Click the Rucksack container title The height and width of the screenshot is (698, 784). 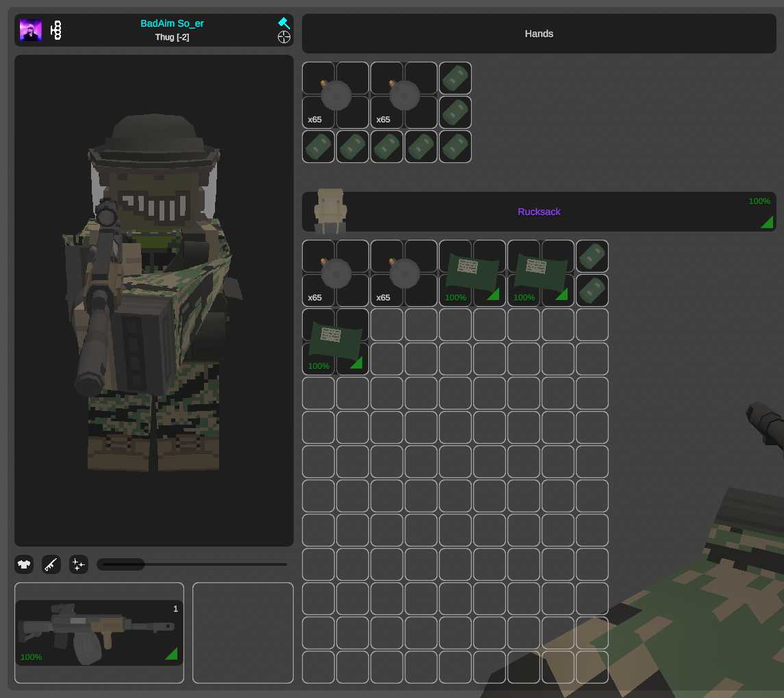pos(539,212)
